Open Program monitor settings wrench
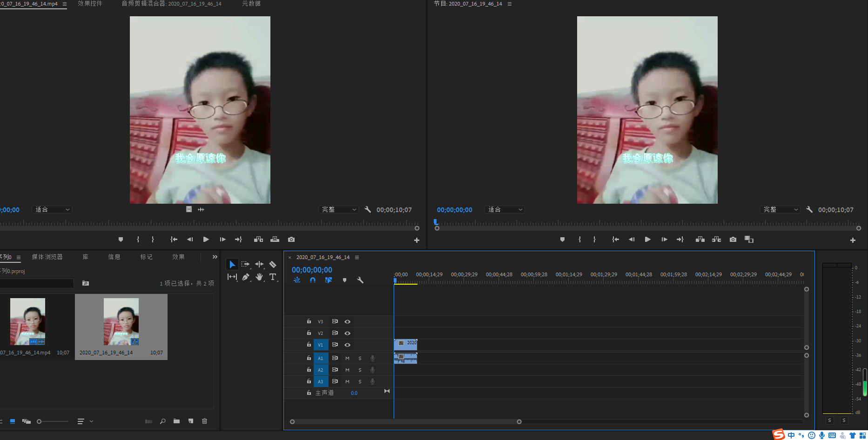The height and width of the screenshot is (440, 868). pos(809,209)
